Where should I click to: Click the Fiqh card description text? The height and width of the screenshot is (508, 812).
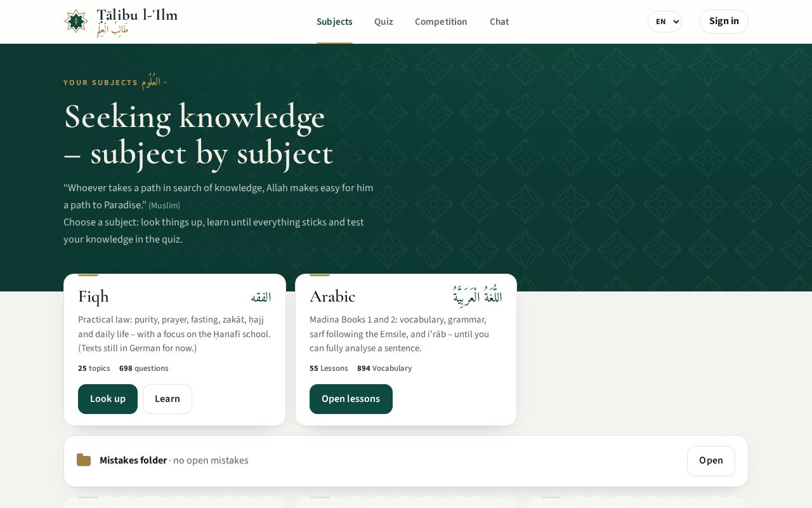point(174,334)
